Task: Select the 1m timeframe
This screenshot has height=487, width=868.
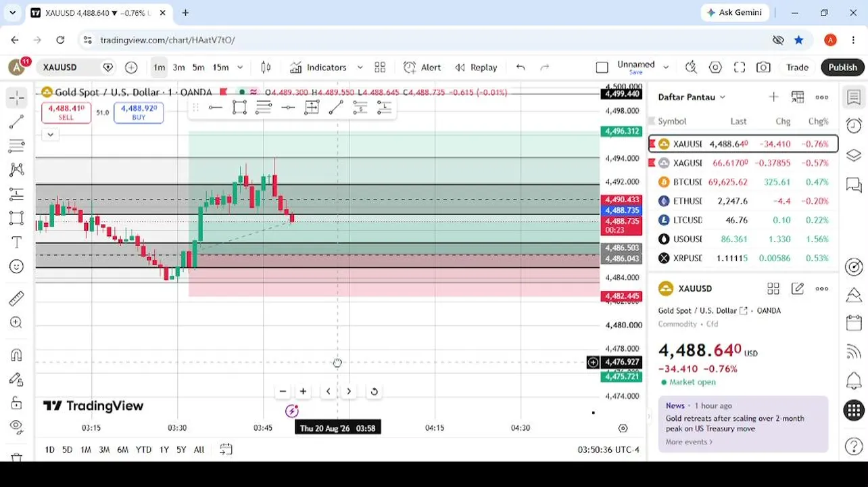Action: pos(159,67)
